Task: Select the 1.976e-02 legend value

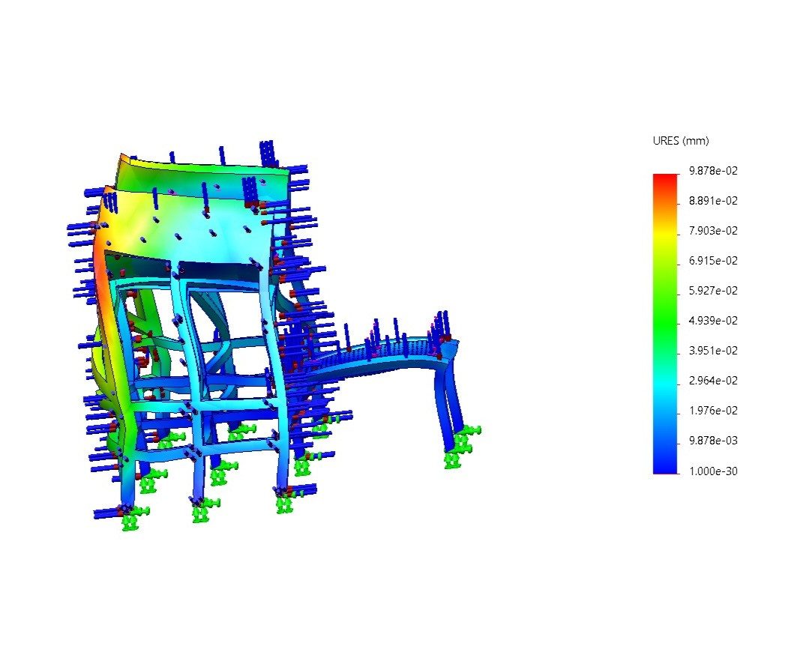Action: point(713,411)
